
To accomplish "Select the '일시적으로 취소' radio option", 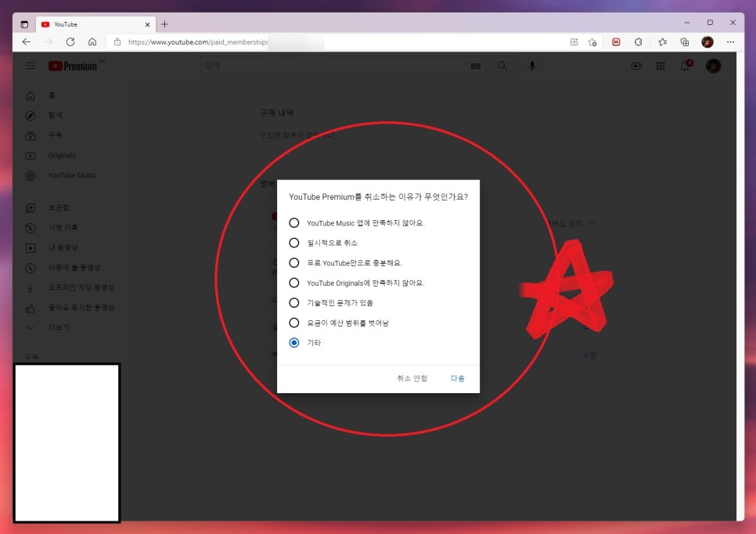I will (293, 243).
